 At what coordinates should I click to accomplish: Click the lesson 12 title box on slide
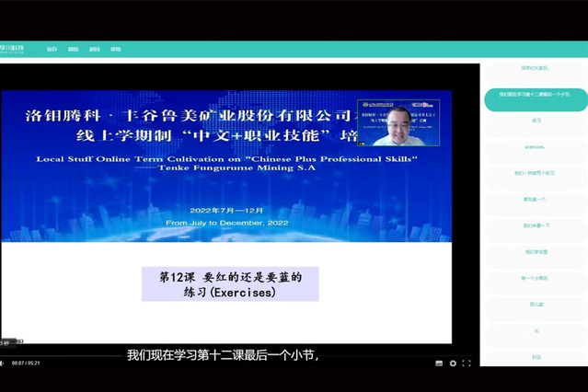pos(230,284)
